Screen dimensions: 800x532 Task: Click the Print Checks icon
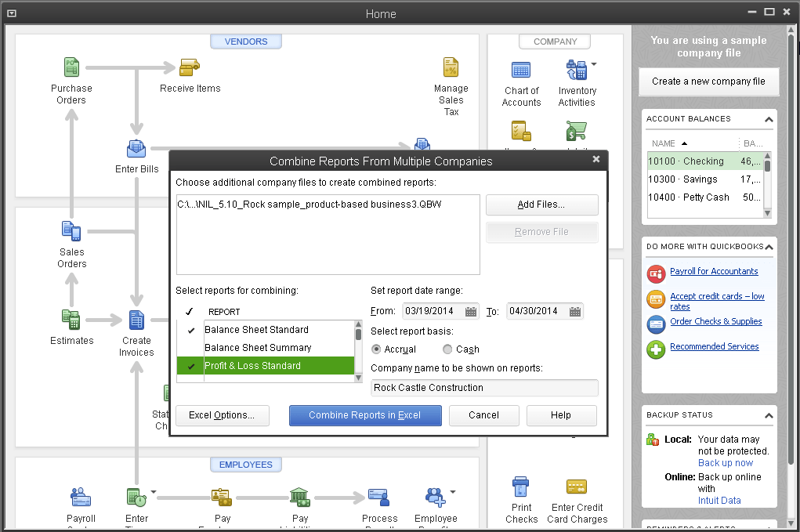click(521, 487)
